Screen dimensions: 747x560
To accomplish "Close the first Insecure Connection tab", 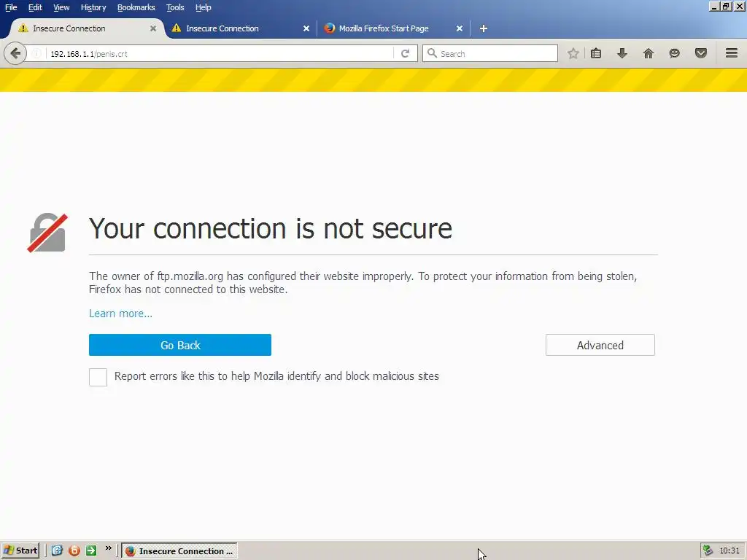I will 153,28.
